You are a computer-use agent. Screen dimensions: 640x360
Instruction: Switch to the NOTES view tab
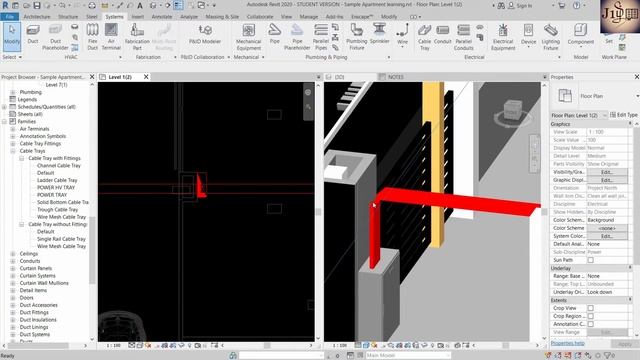click(x=395, y=77)
